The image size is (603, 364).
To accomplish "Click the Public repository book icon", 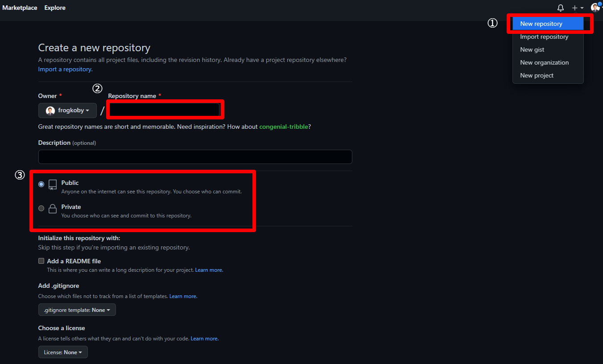I will point(53,185).
